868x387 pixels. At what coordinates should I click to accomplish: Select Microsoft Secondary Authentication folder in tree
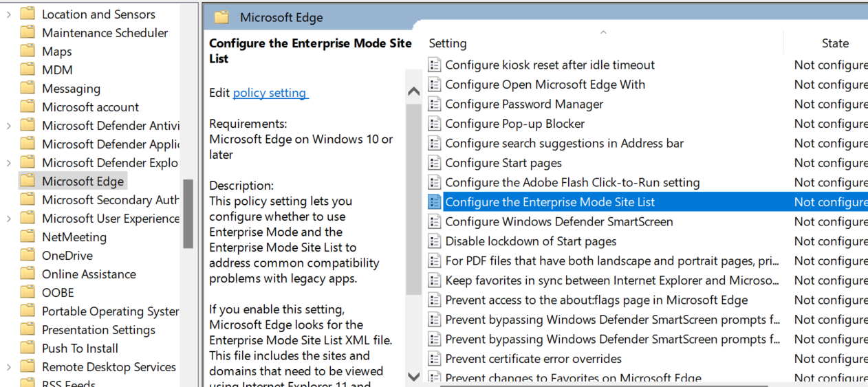(110, 199)
